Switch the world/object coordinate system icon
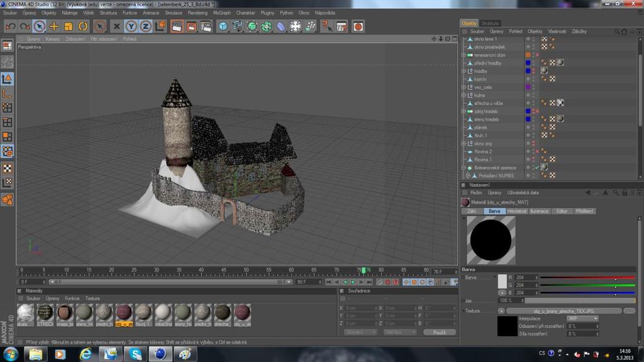 pos(160,26)
